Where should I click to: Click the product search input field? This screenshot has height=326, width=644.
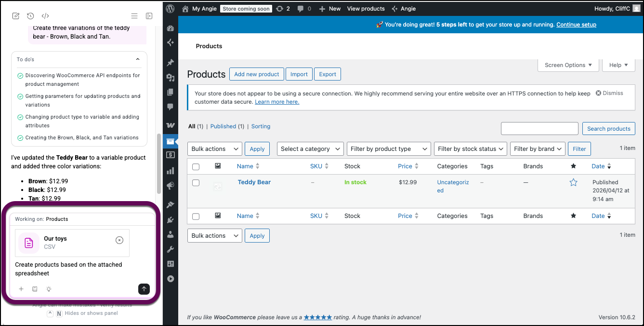pos(539,128)
